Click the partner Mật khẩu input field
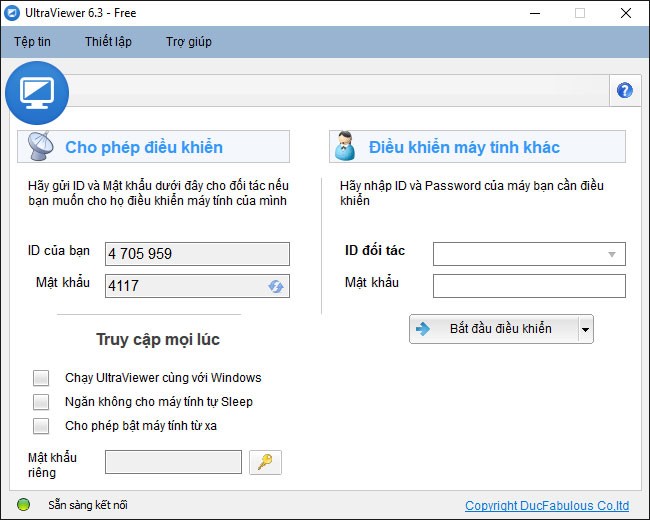Screen dimensions: 650x520 [x=528, y=286]
